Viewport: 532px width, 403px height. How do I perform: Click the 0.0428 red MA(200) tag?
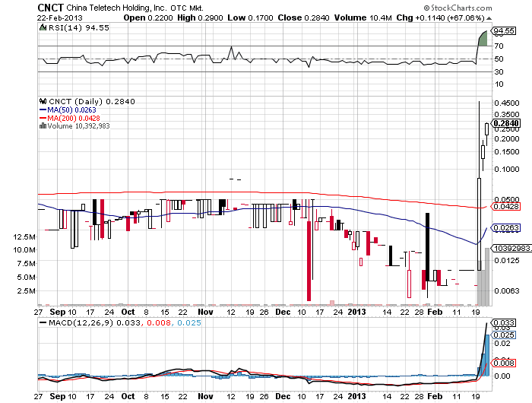(x=506, y=206)
